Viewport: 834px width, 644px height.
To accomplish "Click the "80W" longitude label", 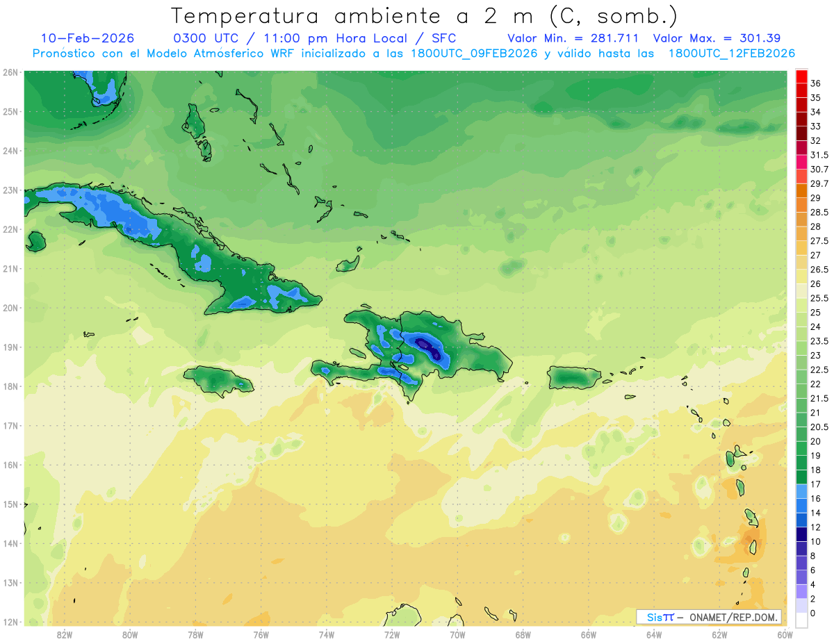I will (x=130, y=635).
